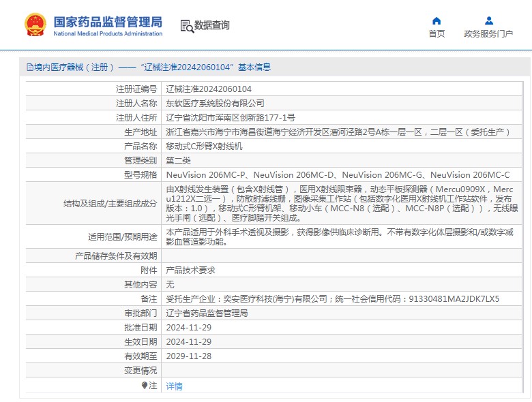The width and height of the screenshot is (532, 402).
Task: Click the document icon before 境内医疗器械
Action: (x=30, y=67)
